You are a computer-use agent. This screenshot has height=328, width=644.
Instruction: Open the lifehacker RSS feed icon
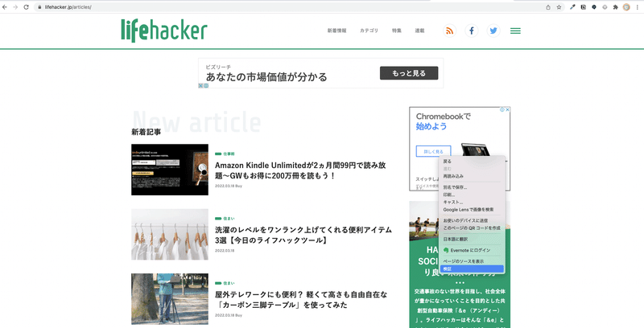(449, 31)
